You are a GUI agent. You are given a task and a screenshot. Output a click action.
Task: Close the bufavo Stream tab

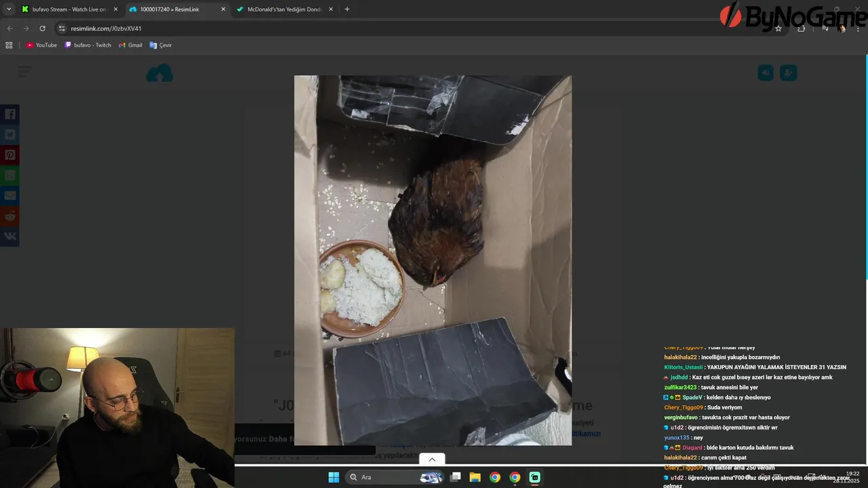click(115, 9)
